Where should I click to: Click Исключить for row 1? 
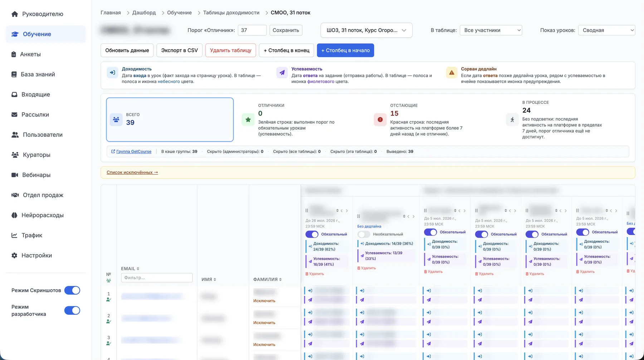click(264, 301)
